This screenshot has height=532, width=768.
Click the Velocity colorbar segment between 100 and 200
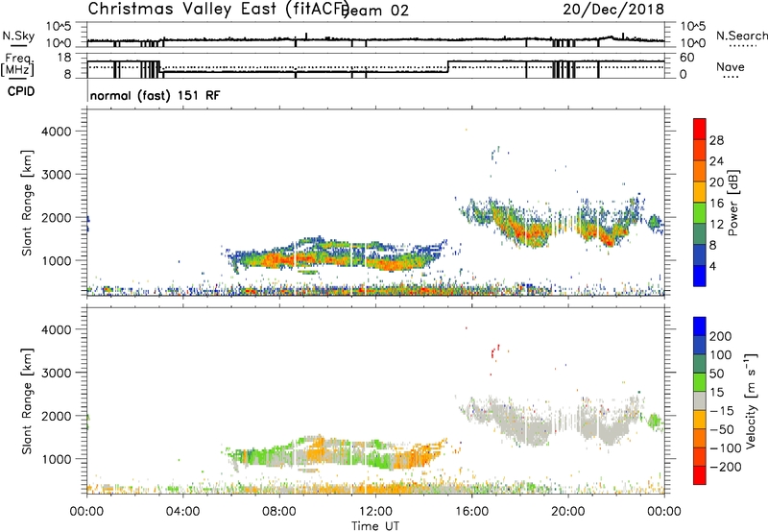[x=700, y=345]
